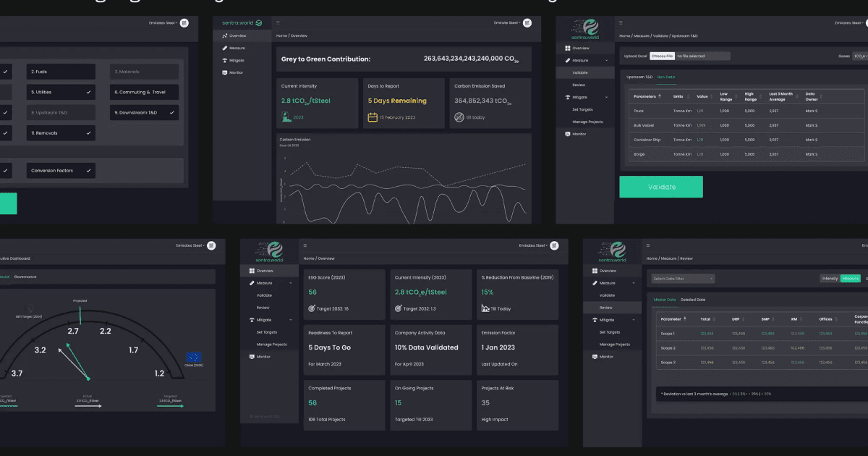The width and height of the screenshot is (868, 456).
Task: Switch the toggle from Absolute to Intensity
Action: 830,278
